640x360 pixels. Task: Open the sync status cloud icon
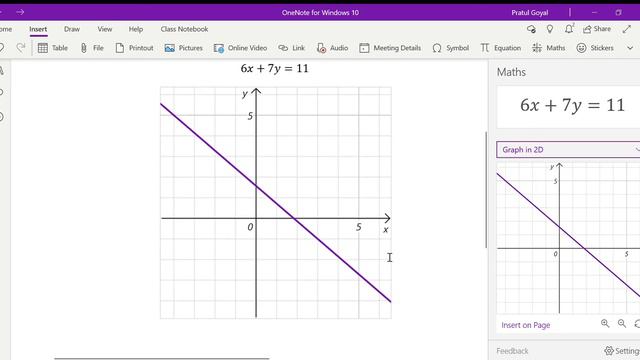[531, 29]
